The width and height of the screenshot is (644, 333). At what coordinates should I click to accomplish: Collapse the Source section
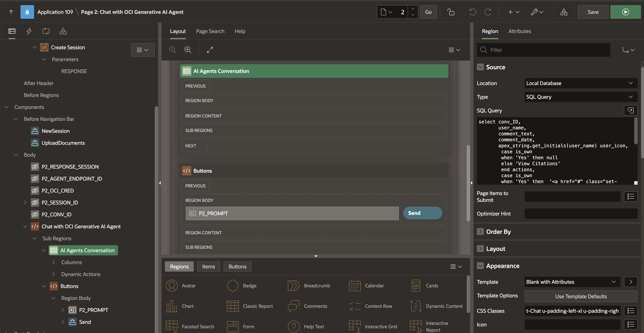(x=480, y=67)
